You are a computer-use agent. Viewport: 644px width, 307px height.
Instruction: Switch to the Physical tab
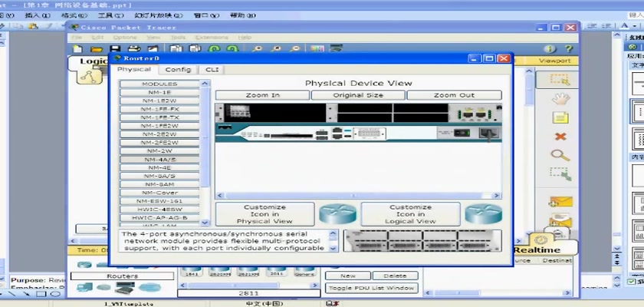coord(134,69)
